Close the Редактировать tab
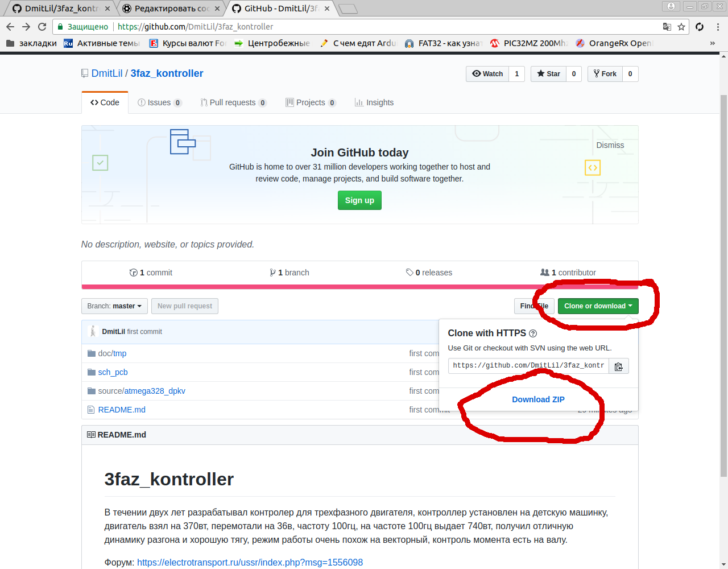Screen dimensions: 728x569 click(217, 9)
